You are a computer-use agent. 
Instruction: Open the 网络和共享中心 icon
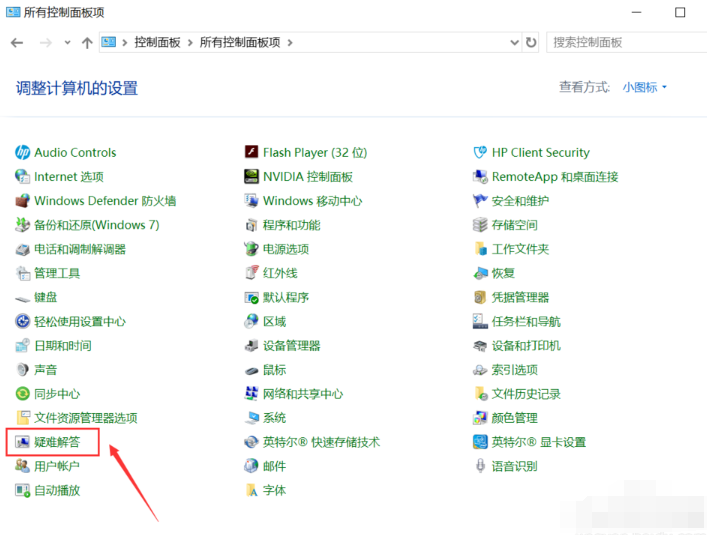[x=252, y=394]
